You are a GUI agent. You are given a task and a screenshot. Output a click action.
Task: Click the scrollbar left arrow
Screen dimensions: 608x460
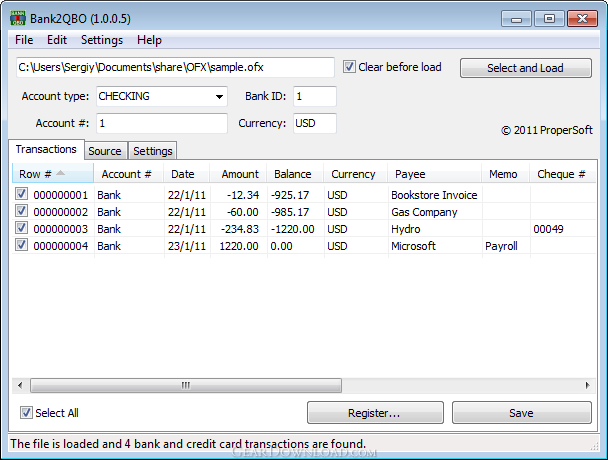pyautogui.click(x=20, y=385)
